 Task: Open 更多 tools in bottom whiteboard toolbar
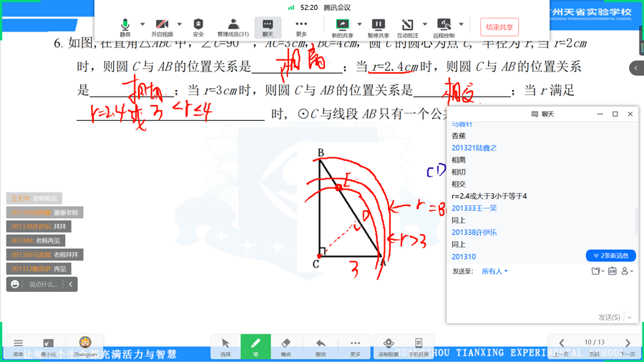[x=355, y=347]
